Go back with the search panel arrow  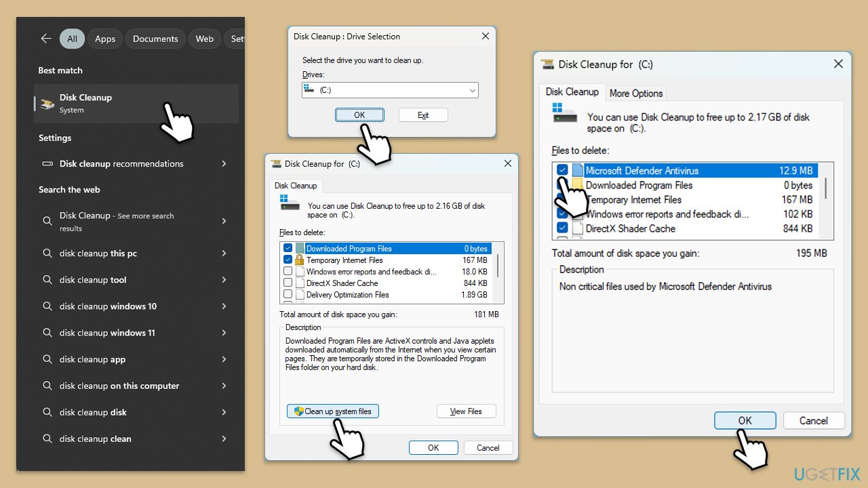coord(46,39)
